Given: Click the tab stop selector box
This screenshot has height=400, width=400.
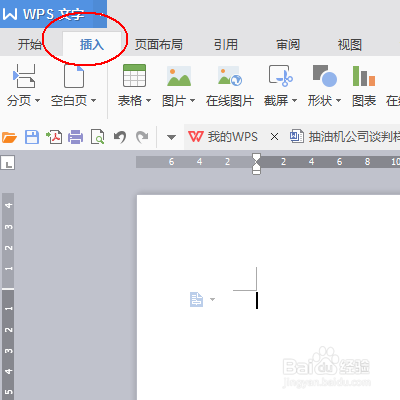Looking at the screenshot, I should pyautogui.click(x=8, y=163).
